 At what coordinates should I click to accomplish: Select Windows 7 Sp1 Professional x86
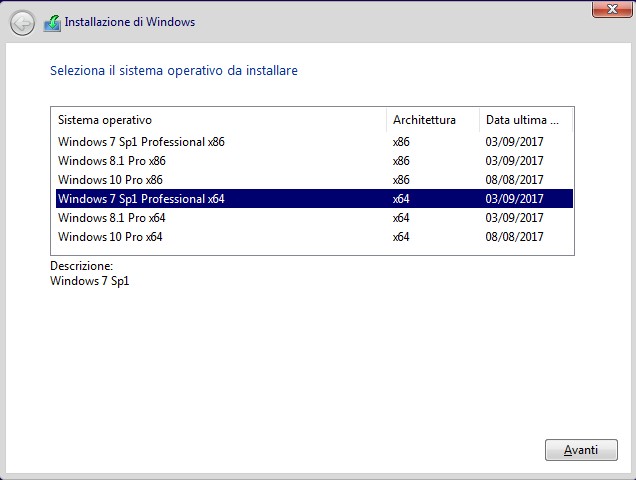click(314, 142)
